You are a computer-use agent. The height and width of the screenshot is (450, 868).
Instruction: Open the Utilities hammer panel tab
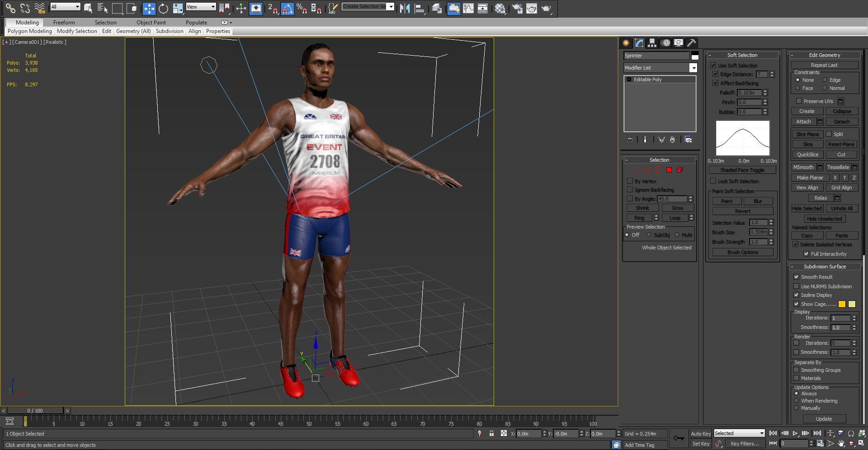[691, 42]
